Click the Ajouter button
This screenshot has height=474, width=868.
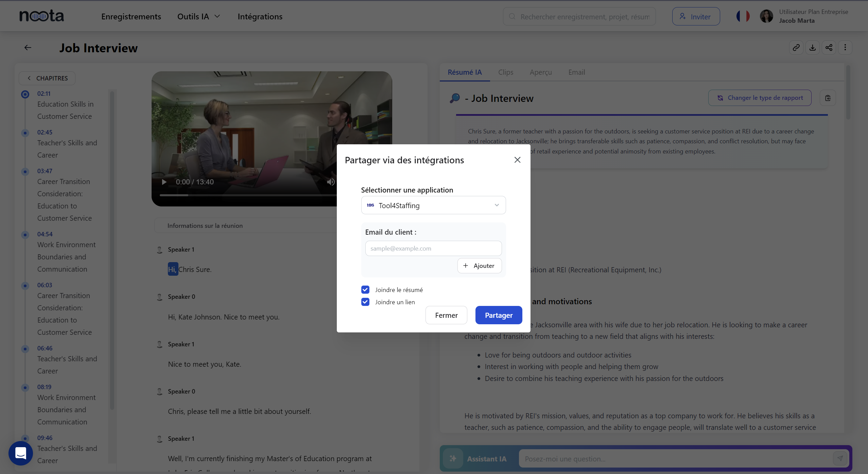[x=479, y=266]
